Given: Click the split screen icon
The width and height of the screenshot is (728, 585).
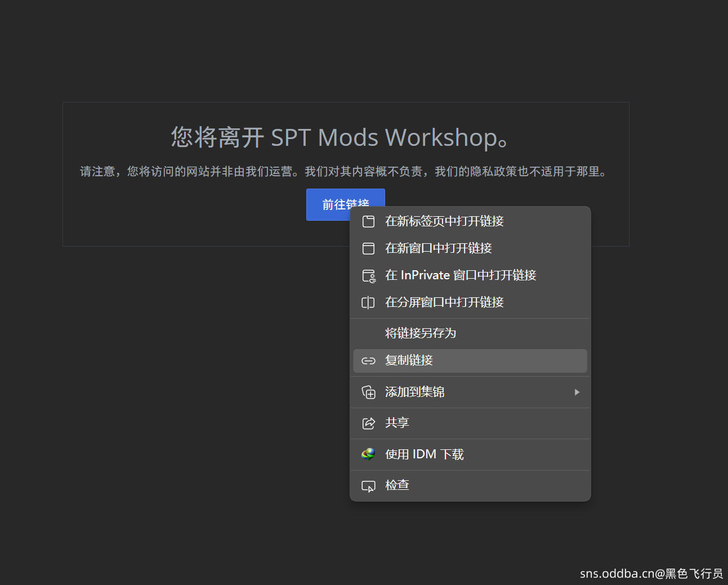Looking at the screenshot, I should (x=368, y=302).
